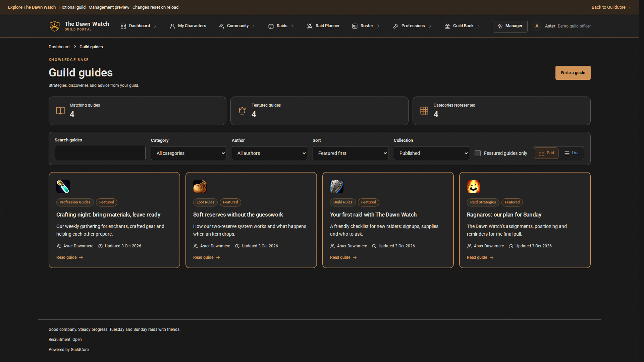Enable Featured guides only checkbox
Screen dimensions: 644x362
pos(478,153)
